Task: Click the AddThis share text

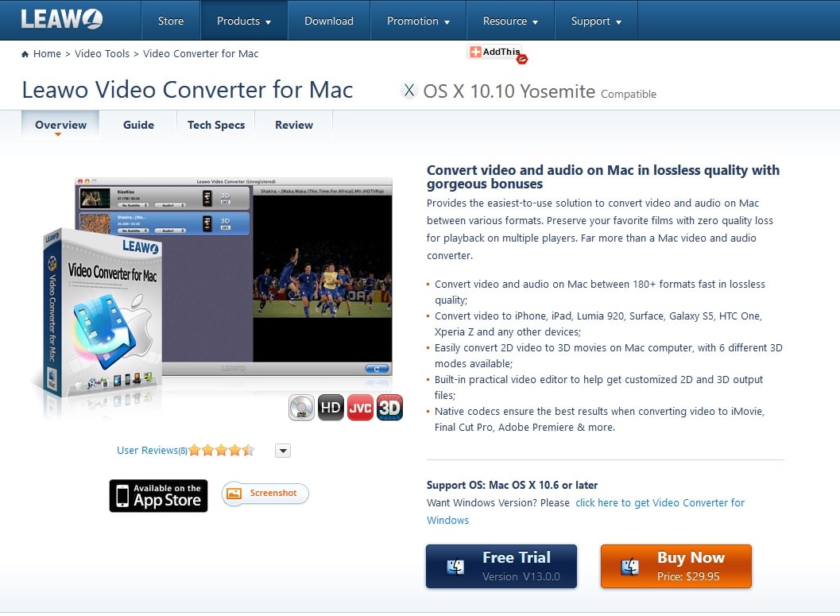Action: coord(501,52)
